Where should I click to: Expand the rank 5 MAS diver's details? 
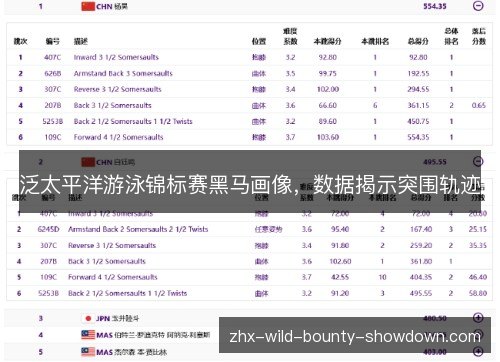(x=478, y=351)
